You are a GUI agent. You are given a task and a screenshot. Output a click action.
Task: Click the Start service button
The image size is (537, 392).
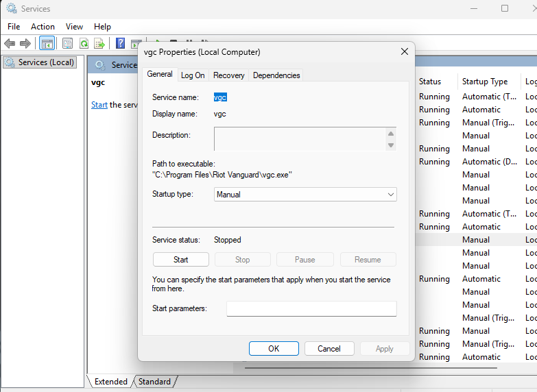pyautogui.click(x=181, y=260)
